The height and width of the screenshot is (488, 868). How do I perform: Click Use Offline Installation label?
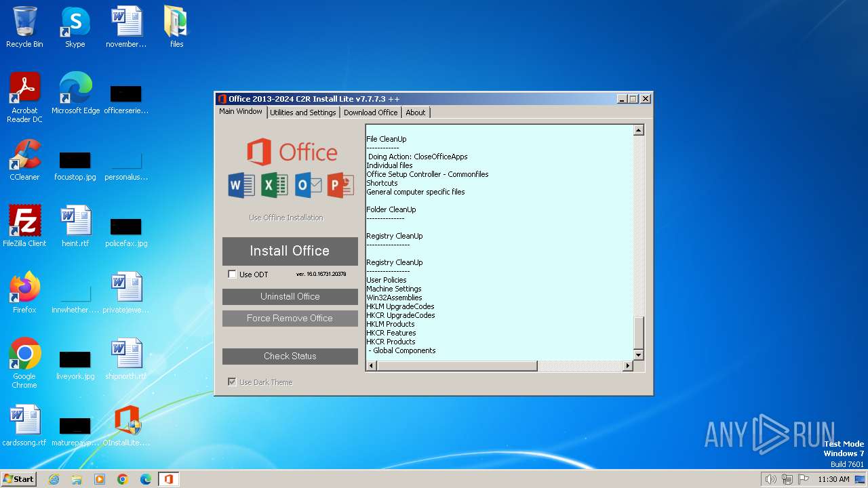[285, 218]
